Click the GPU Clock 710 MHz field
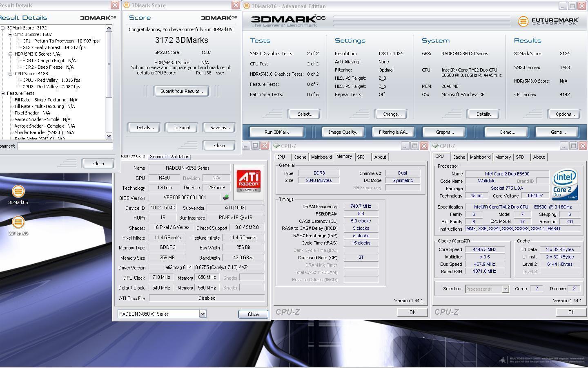The width and height of the screenshot is (588, 368). [x=161, y=277]
